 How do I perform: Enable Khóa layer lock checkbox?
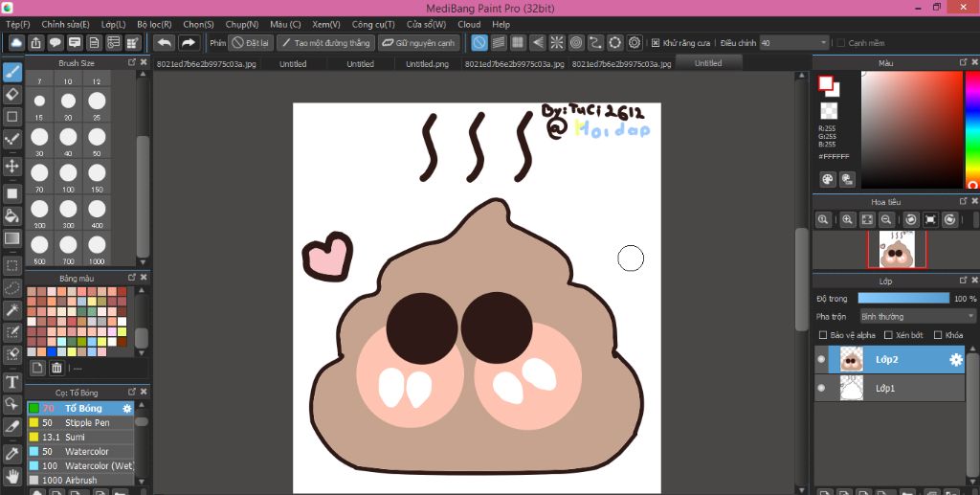coord(938,335)
